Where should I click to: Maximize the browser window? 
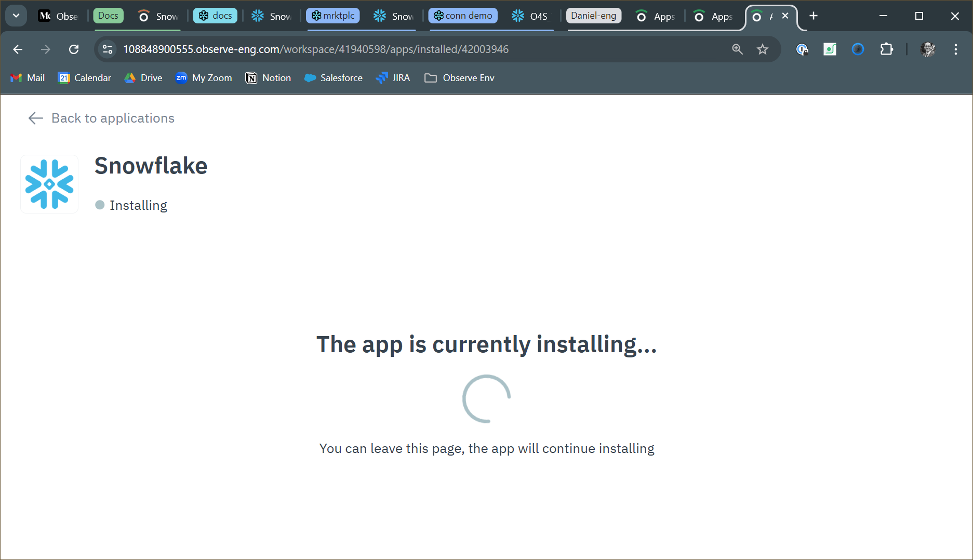(x=919, y=16)
